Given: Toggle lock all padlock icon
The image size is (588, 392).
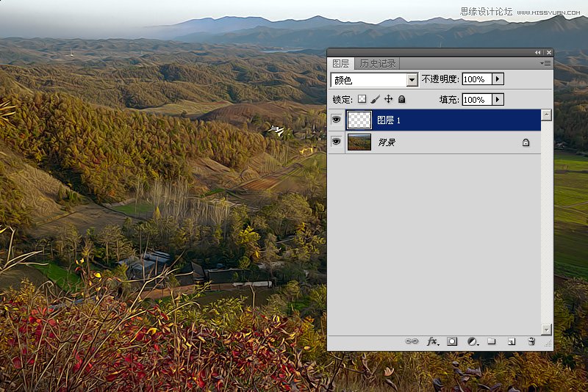Looking at the screenshot, I should click(401, 99).
